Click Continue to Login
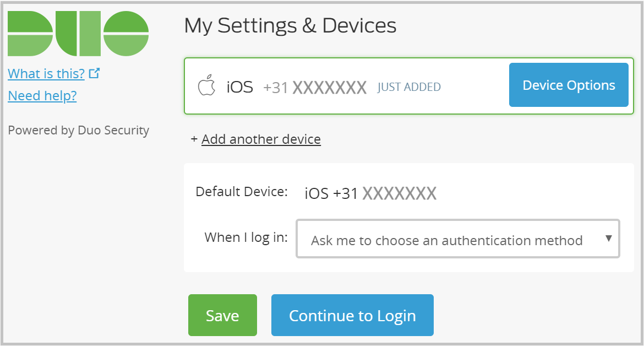This screenshot has width=644, height=346. pos(352,315)
